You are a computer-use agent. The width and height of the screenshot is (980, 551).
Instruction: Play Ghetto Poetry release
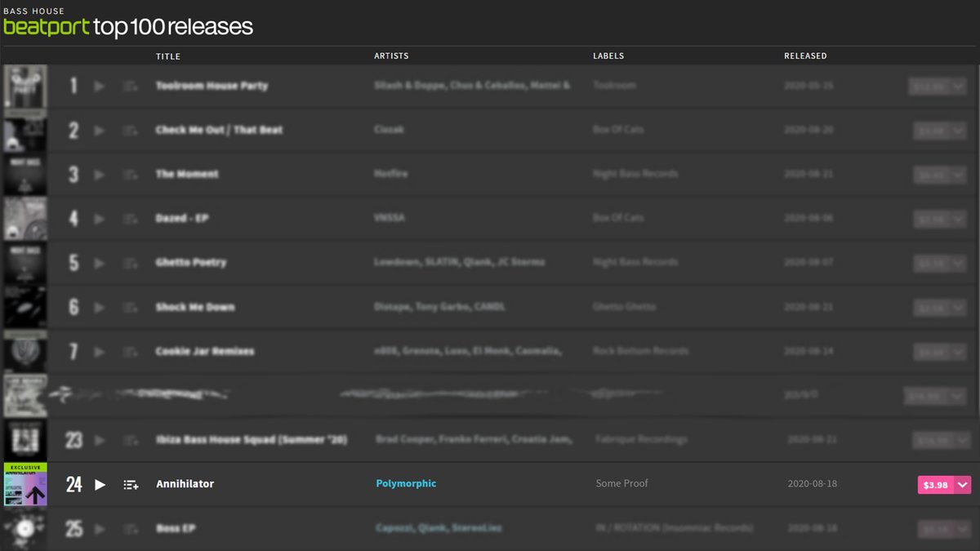point(100,264)
